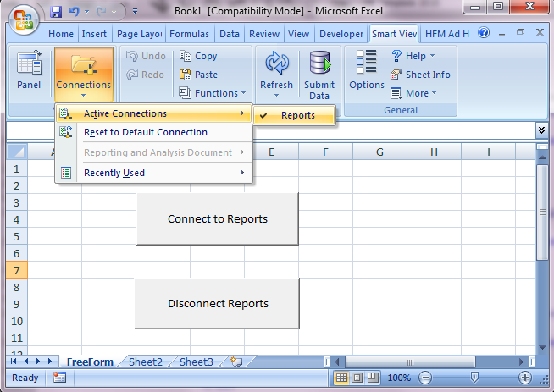Expand the Refresh dropdown arrow

click(277, 96)
